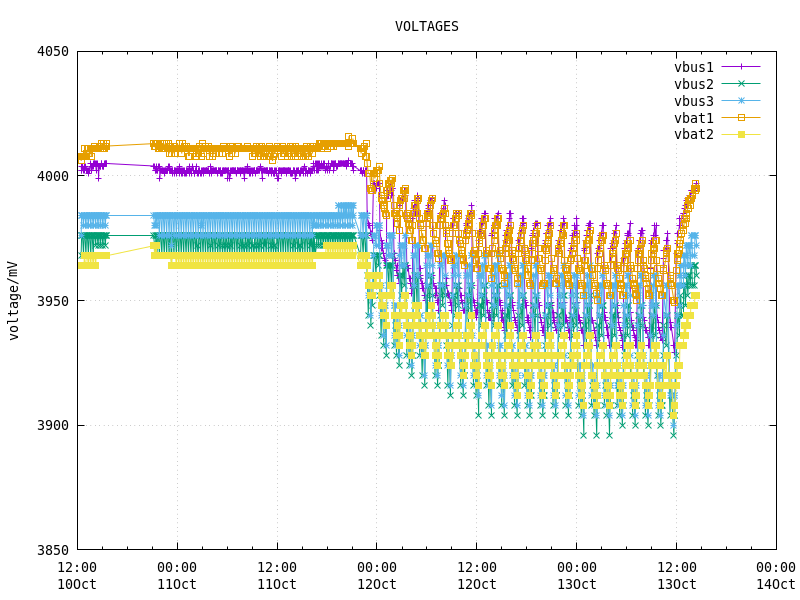Select the voltage/mV y-axis label
Screen dimensions: 800x600
coord(14,300)
